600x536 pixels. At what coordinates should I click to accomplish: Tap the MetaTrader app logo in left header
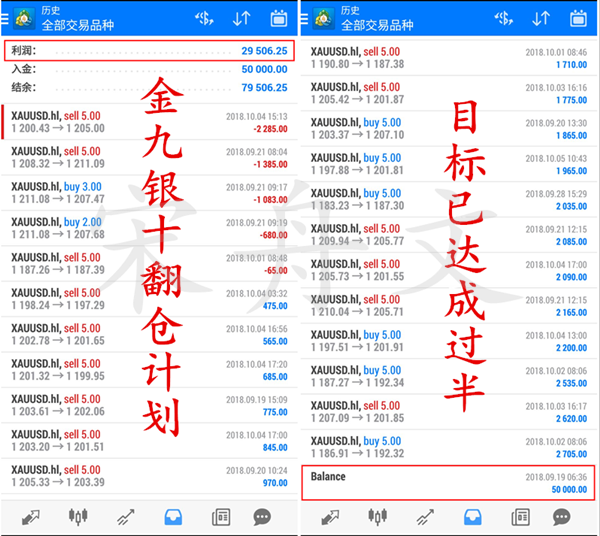[17, 18]
